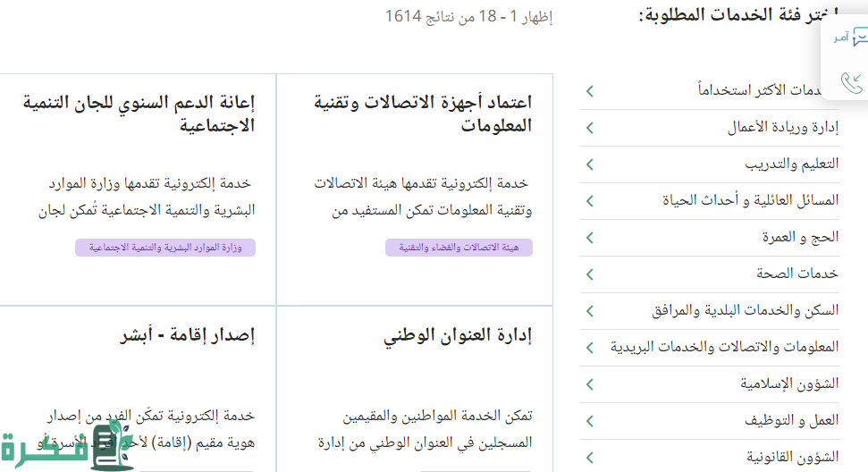This screenshot has width=868, height=472.
Task: Click chevron beside خدمات الصحة
Action: click(589, 274)
